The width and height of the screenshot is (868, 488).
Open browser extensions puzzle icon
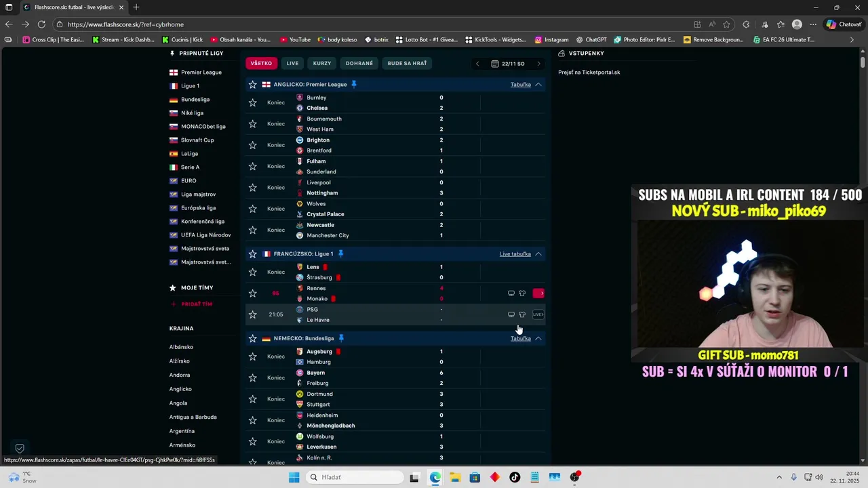(x=746, y=24)
